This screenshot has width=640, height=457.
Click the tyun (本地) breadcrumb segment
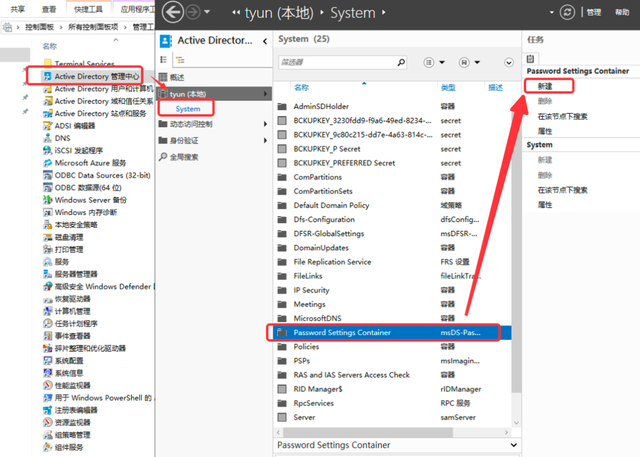(x=279, y=13)
